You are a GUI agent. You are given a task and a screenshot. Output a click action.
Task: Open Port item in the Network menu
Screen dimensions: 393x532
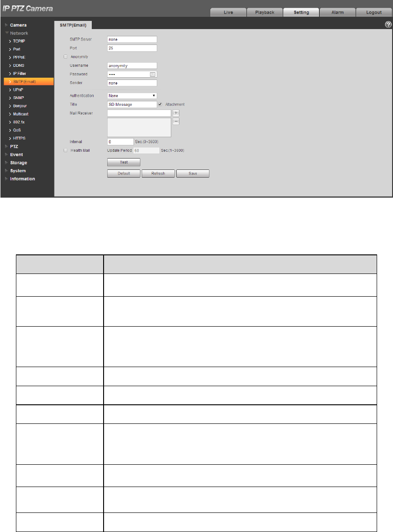point(16,49)
